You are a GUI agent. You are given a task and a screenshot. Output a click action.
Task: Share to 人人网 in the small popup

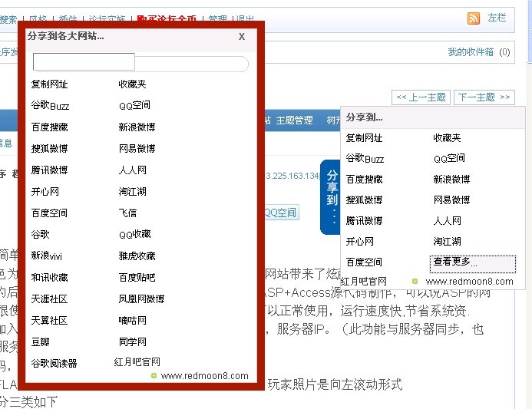click(447, 221)
